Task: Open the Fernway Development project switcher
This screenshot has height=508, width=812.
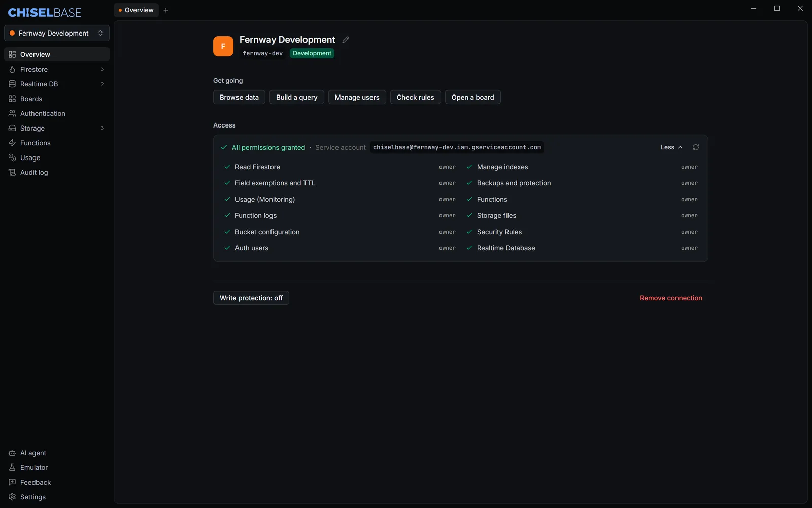Action: pyautogui.click(x=57, y=33)
